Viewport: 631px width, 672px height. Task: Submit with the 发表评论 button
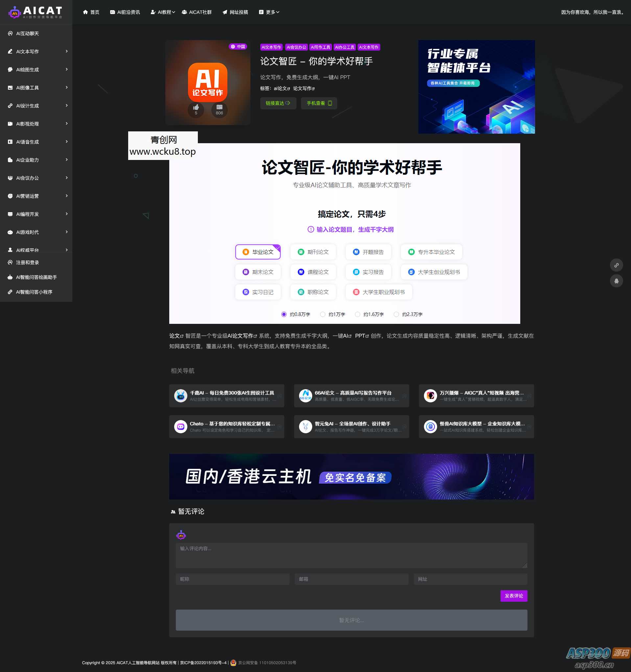(513, 596)
